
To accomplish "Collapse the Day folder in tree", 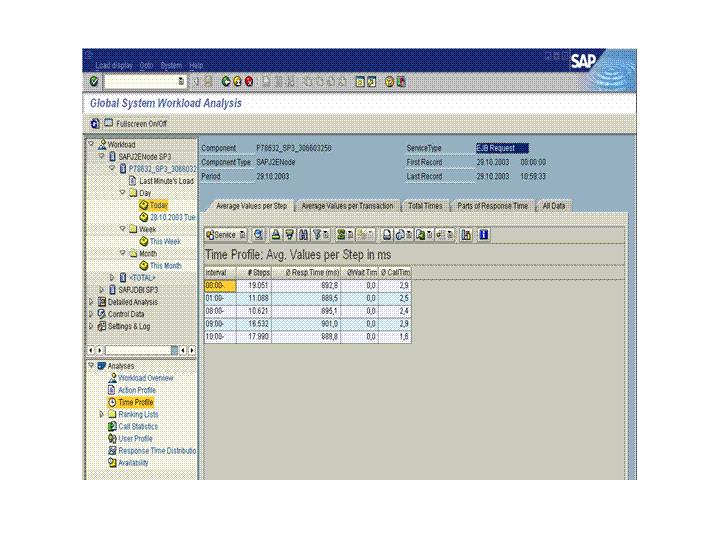I will 122,193.
